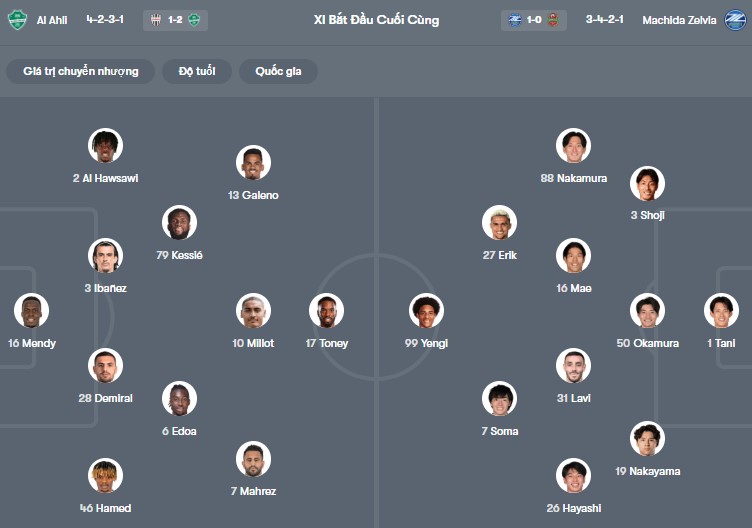Select Toney's player avatar

[x=326, y=311]
